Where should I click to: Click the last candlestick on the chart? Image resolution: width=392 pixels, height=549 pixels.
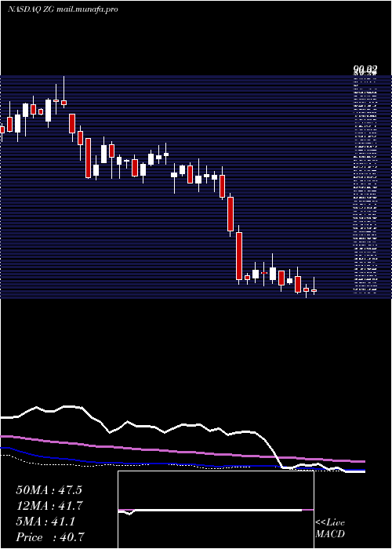[314, 290]
